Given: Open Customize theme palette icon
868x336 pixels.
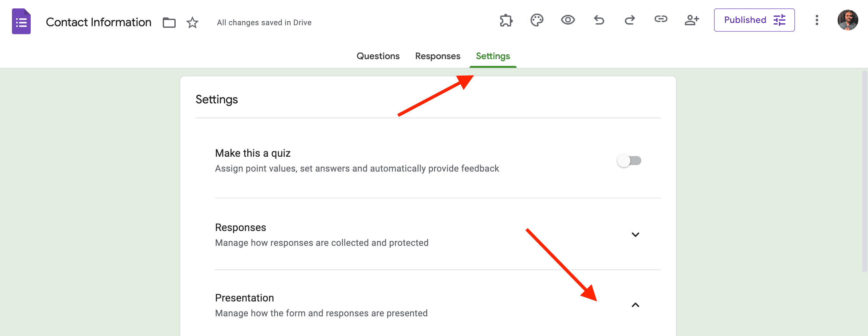Looking at the screenshot, I should (537, 20).
